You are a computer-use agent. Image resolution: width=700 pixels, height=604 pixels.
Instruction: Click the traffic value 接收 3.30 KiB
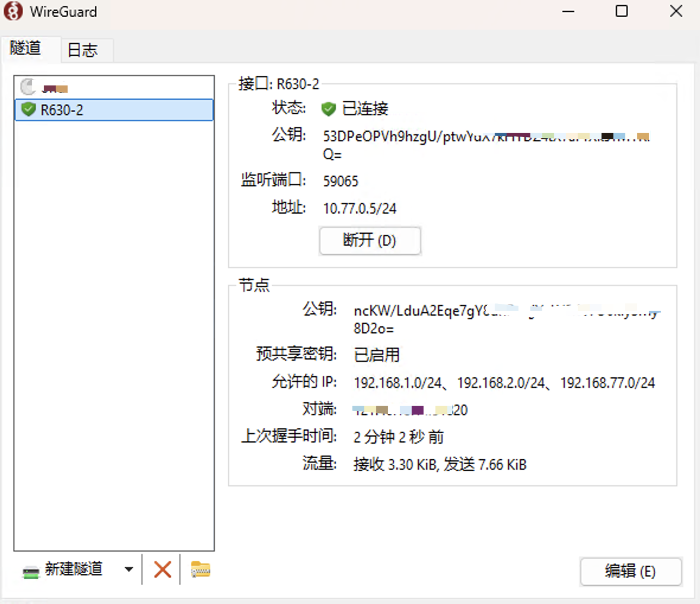440,464
